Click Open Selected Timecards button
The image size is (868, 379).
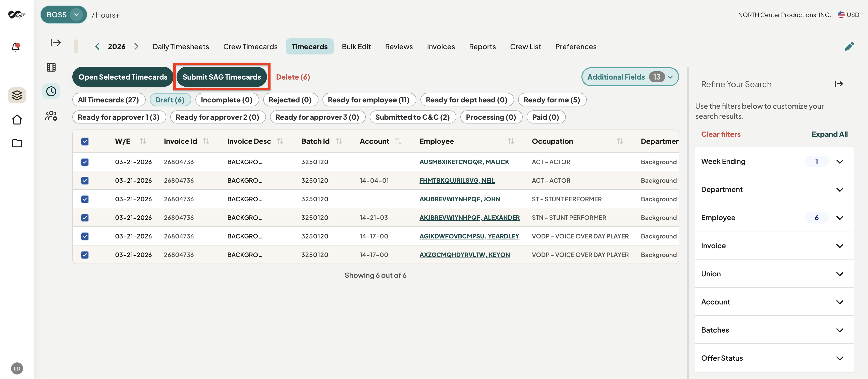pos(123,77)
